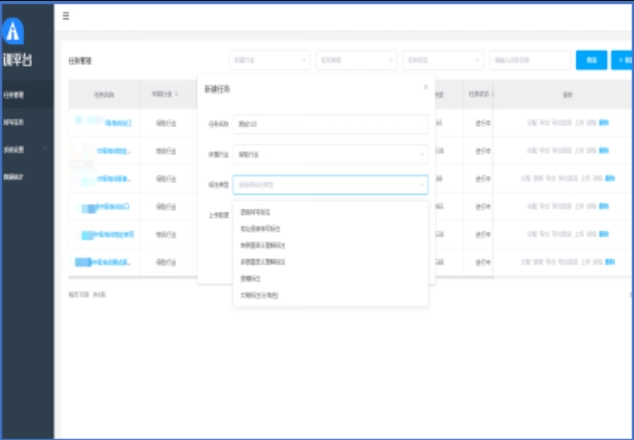Click the hamburger menu icon in header
Screen dimensions: 634x440
[66, 16]
